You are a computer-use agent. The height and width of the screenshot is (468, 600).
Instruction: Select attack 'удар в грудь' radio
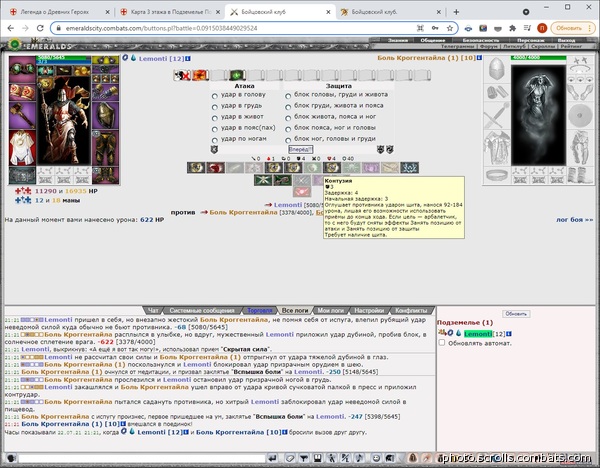(x=215, y=107)
